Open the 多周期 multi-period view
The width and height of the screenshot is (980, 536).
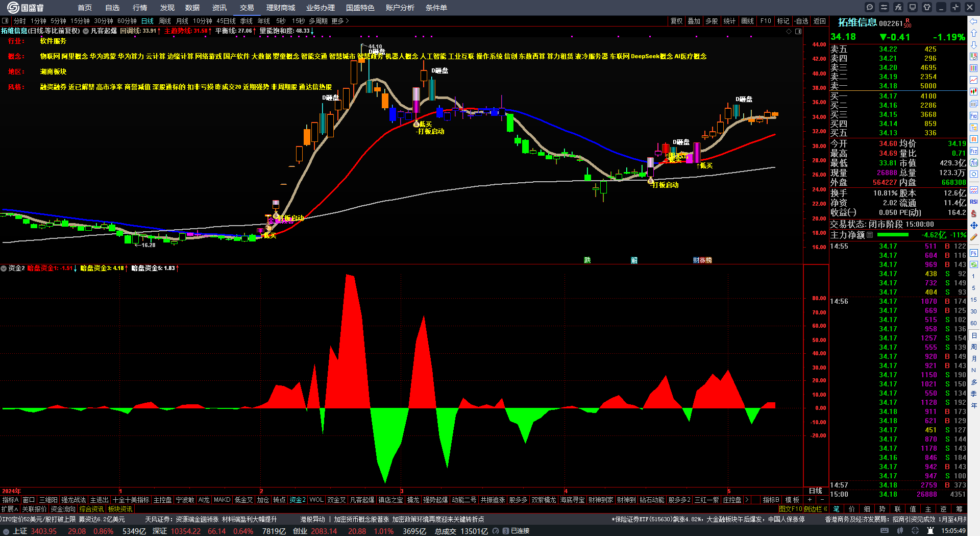point(318,21)
